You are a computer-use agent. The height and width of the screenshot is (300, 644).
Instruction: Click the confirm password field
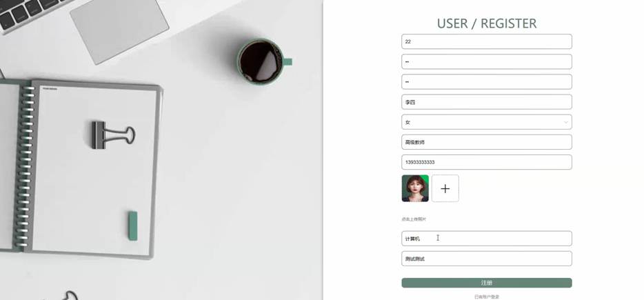click(x=487, y=82)
